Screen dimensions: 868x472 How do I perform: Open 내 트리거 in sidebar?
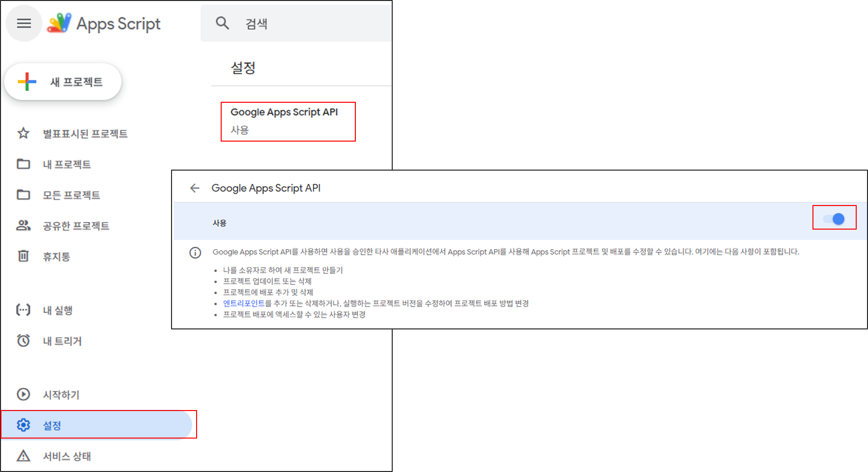[62, 341]
